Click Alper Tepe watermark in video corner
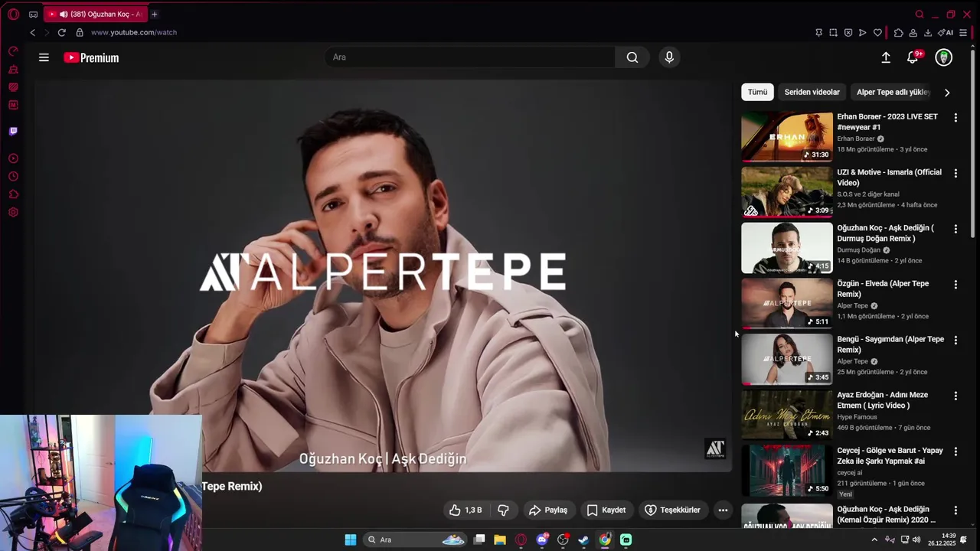The height and width of the screenshot is (551, 980). click(x=715, y=449)
